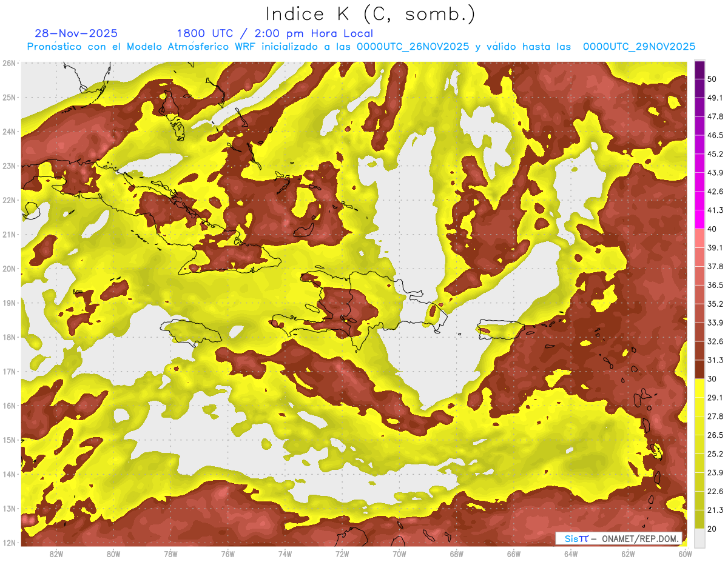Click the '76W' longitude label
The image size is (728, 562).
(x=228, y=554)
